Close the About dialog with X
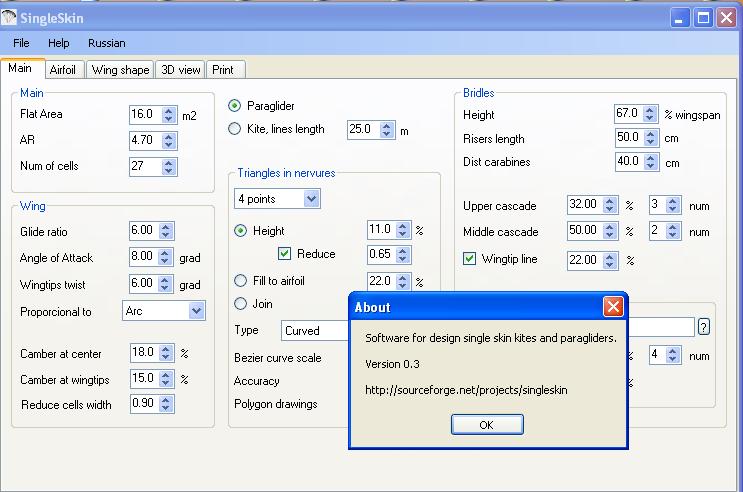This screenshot has height=492, width=743. [x=613, y=307]
